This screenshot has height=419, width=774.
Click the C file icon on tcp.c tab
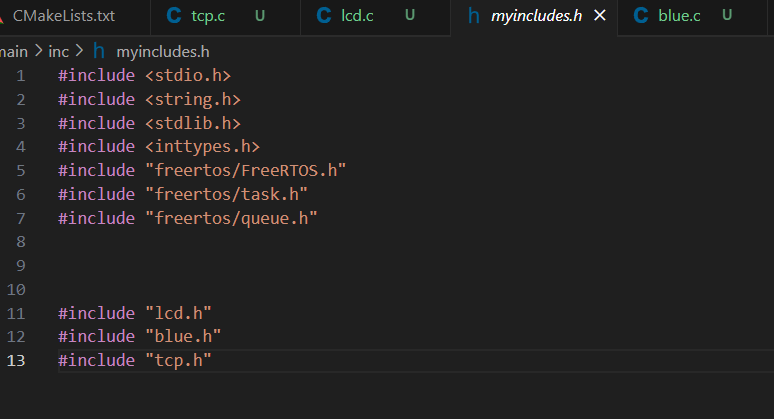click(x=174, y=16)
